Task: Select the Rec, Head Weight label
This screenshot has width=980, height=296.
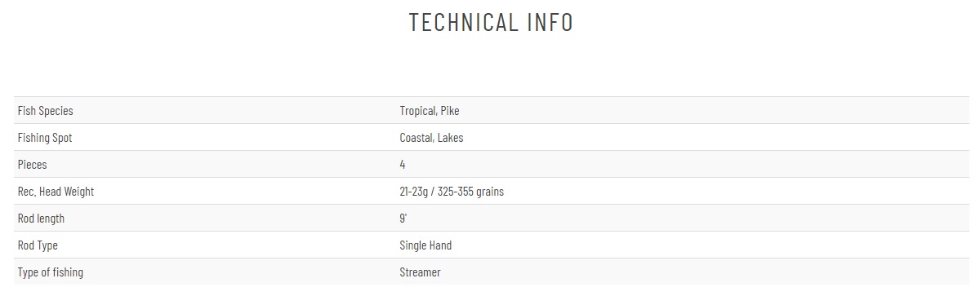Action: (x=56, y=192)
